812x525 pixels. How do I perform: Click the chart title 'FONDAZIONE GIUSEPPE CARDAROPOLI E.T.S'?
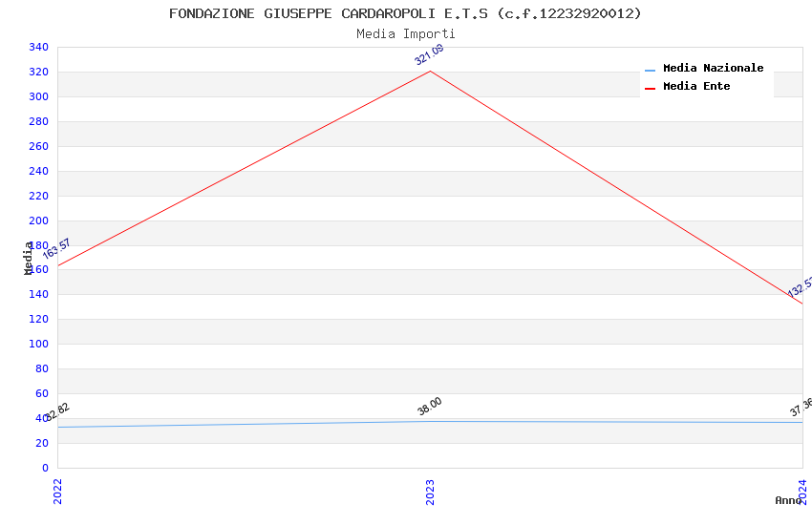point(329,13)
